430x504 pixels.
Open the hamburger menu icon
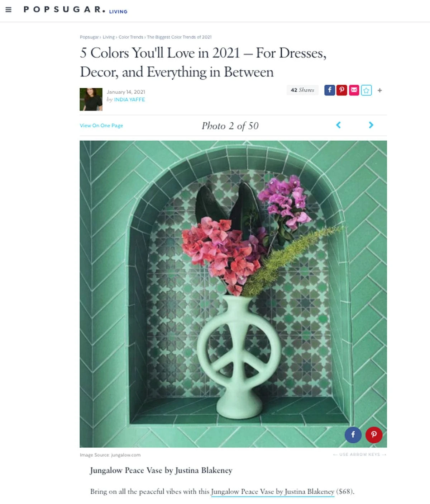9,10
